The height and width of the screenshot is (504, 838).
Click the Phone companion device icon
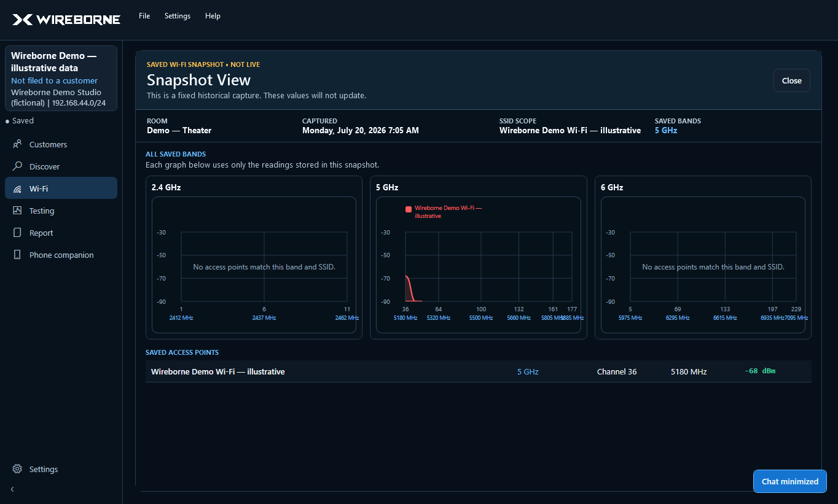(x=17, y=255)
